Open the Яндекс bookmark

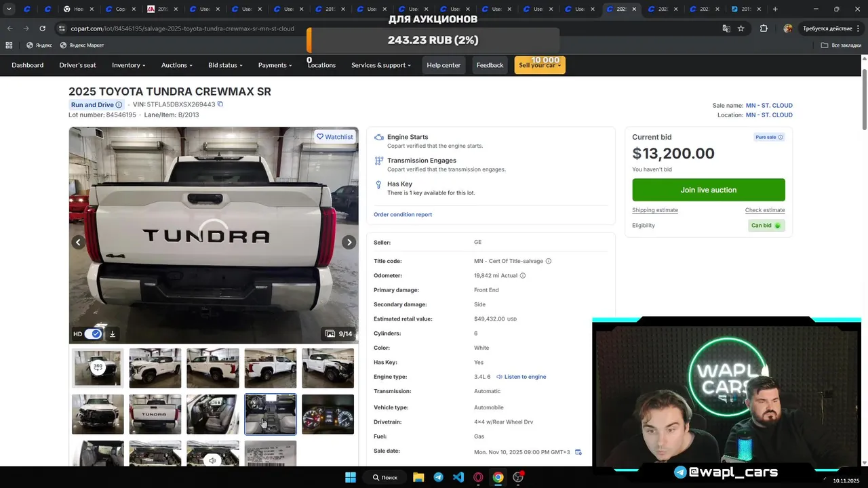pyautogui.click(x=39, y=45)
